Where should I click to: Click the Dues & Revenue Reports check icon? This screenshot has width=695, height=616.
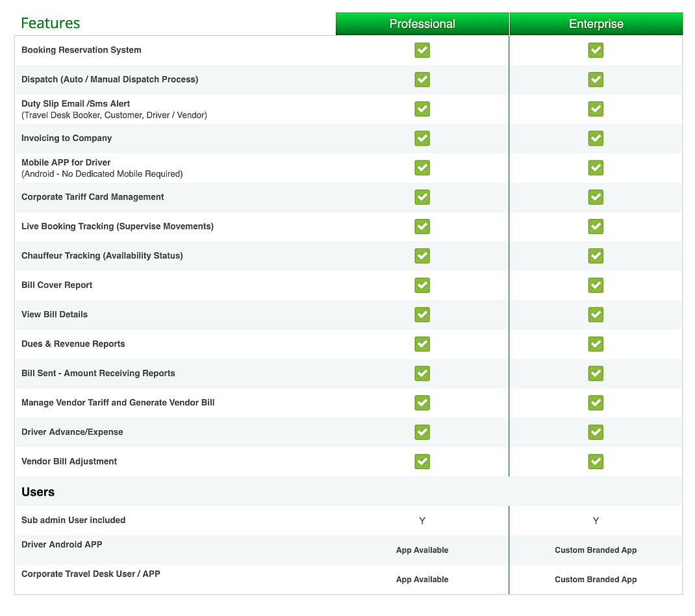[422, 344]
